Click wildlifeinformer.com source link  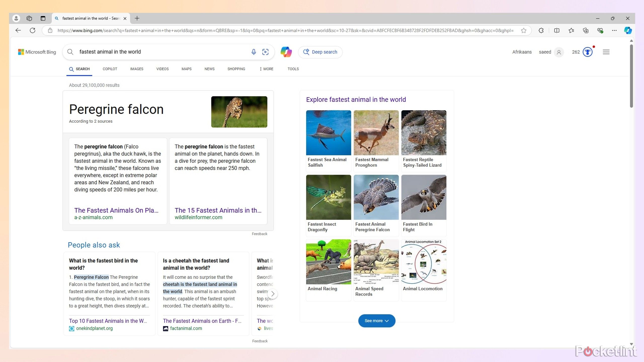tap(198, 217)
